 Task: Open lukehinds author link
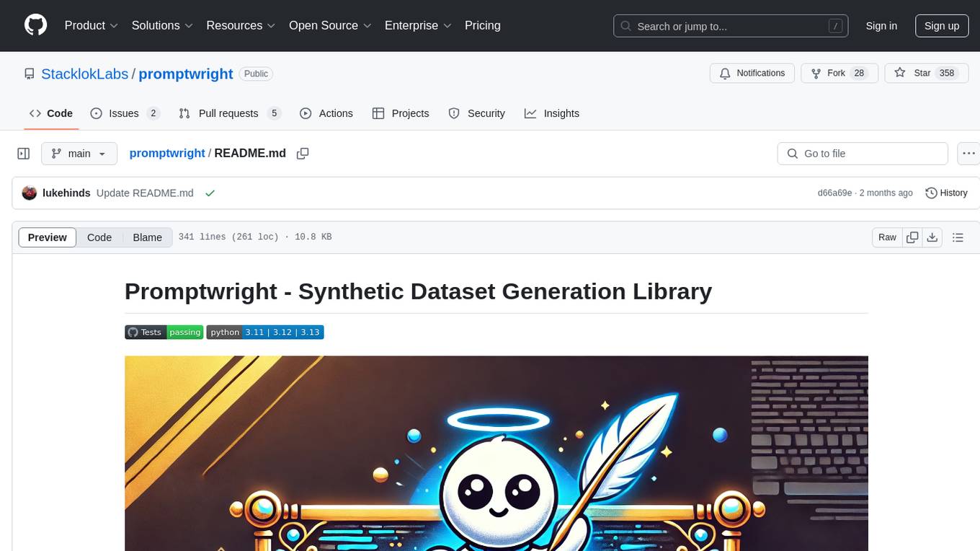(66, 193)
